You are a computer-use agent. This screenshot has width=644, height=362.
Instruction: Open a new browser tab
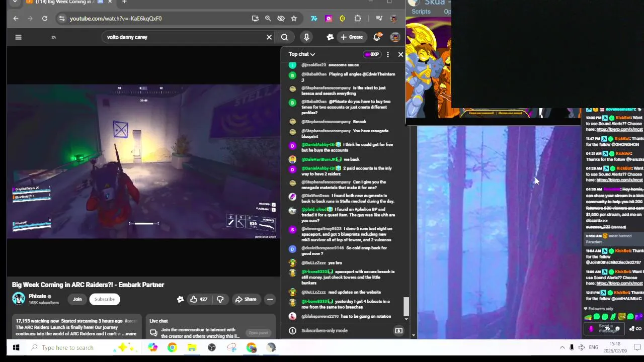[x=124, y=2]
